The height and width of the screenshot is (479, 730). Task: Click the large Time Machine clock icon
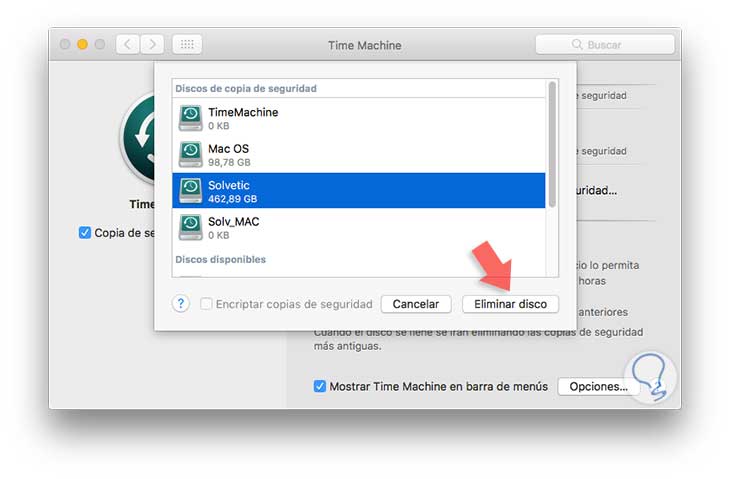pyautogui.click(x=138, y=139)
